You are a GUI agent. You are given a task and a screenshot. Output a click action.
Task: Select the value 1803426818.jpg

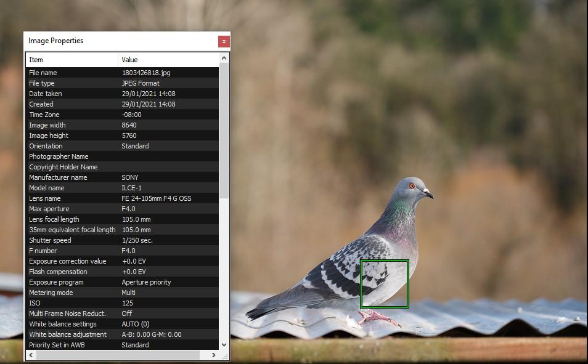[x=146, y=73]
